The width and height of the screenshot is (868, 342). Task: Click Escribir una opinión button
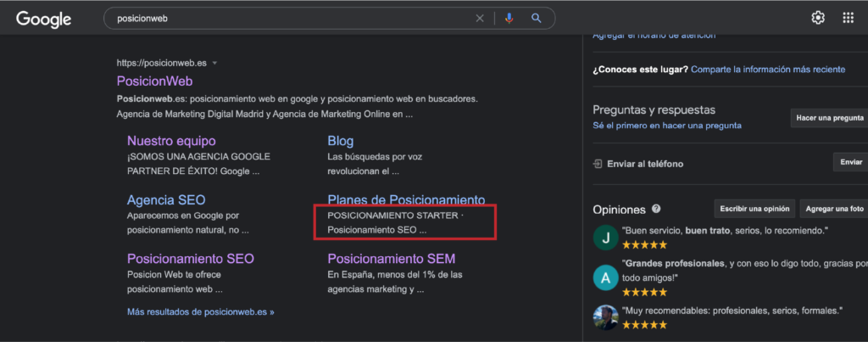coord(754,209)
